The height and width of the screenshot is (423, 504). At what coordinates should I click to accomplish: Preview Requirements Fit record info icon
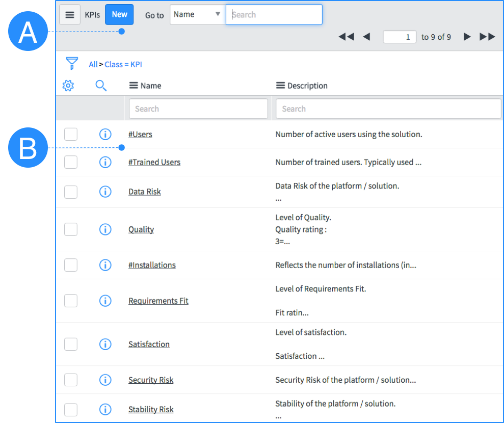pos(105,301)
